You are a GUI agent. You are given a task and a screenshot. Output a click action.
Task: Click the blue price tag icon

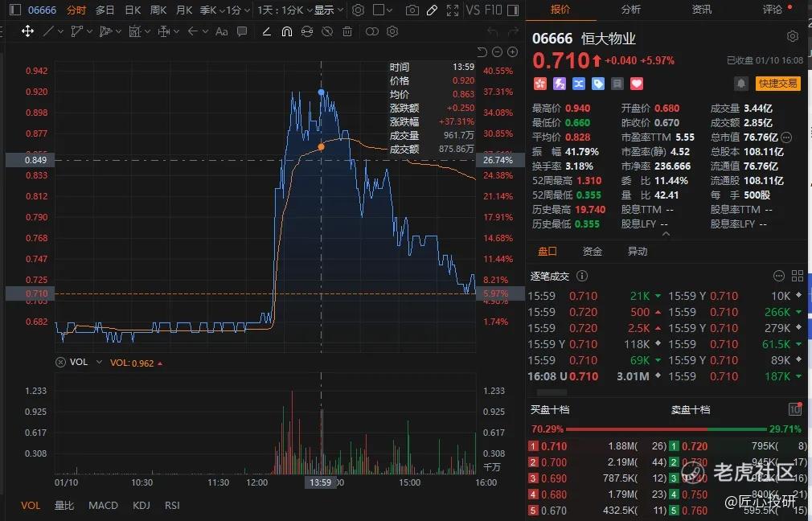[597, 84]
